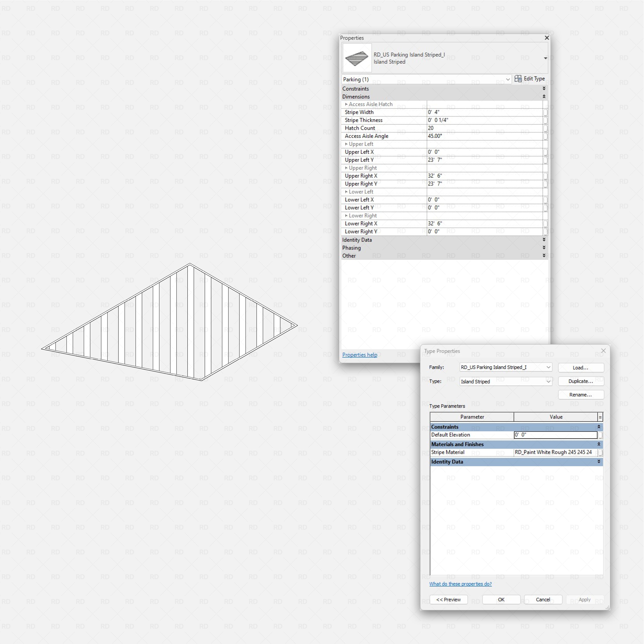The width and height of the screenshot is (644, 644).
Task: Collapse the Dimensions section in Properties
Action: pos(544,97)
